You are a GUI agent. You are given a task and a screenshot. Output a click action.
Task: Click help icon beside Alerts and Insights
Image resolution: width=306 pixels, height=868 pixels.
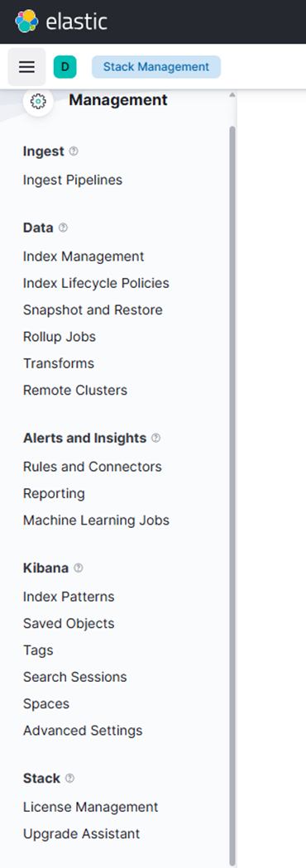pyautogui.click(x=156, y=438)
